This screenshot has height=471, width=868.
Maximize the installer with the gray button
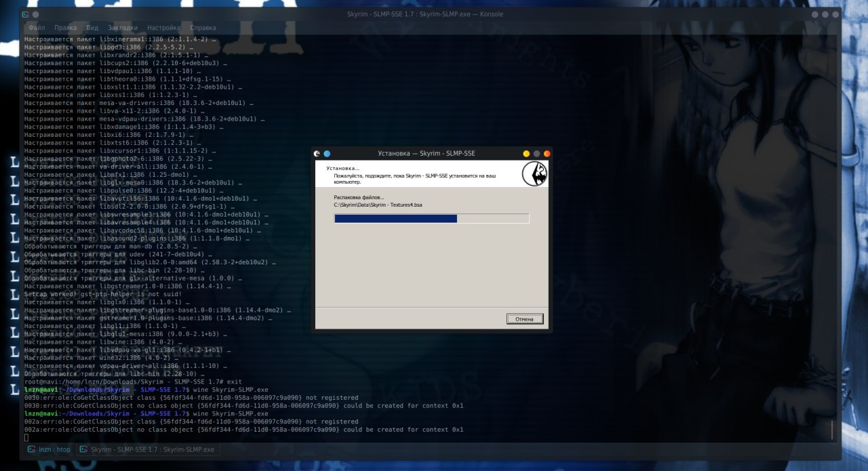pyautogui.click(x=536, y=154)
